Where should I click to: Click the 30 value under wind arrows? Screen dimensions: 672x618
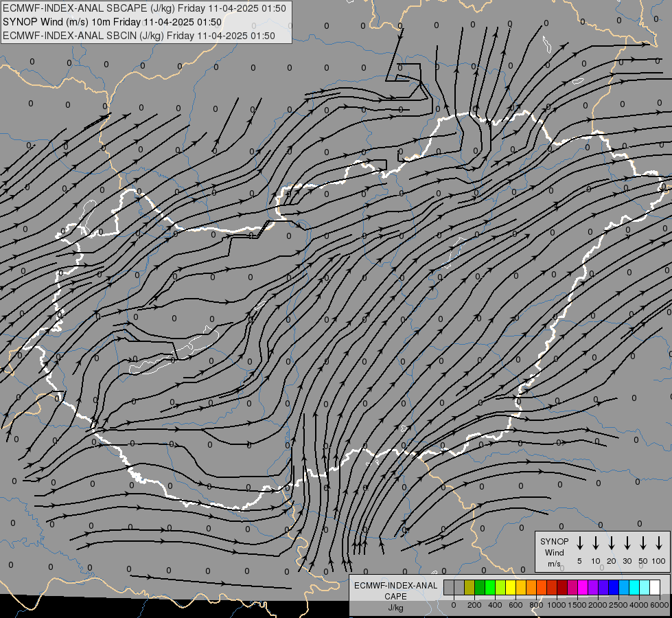point(627,561)
